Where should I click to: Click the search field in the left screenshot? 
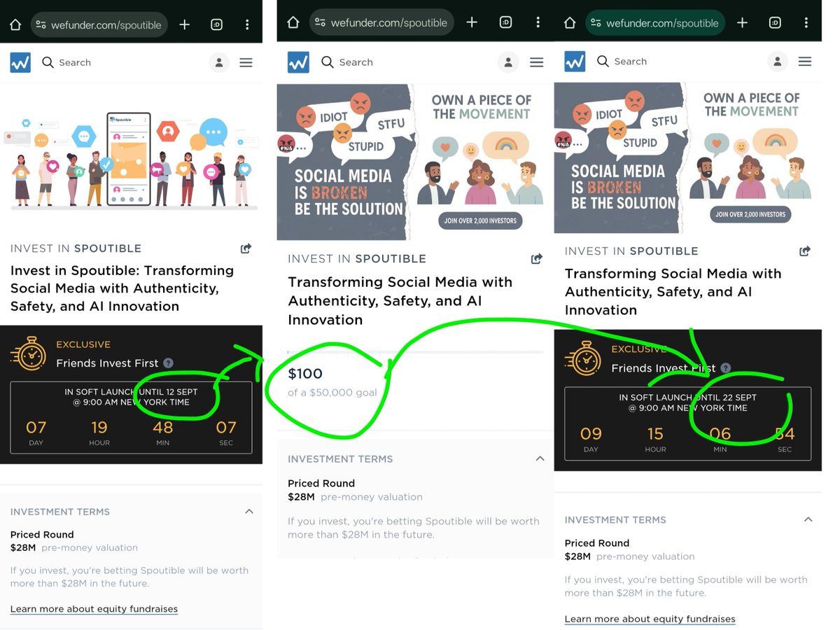(x=66, y=62)
